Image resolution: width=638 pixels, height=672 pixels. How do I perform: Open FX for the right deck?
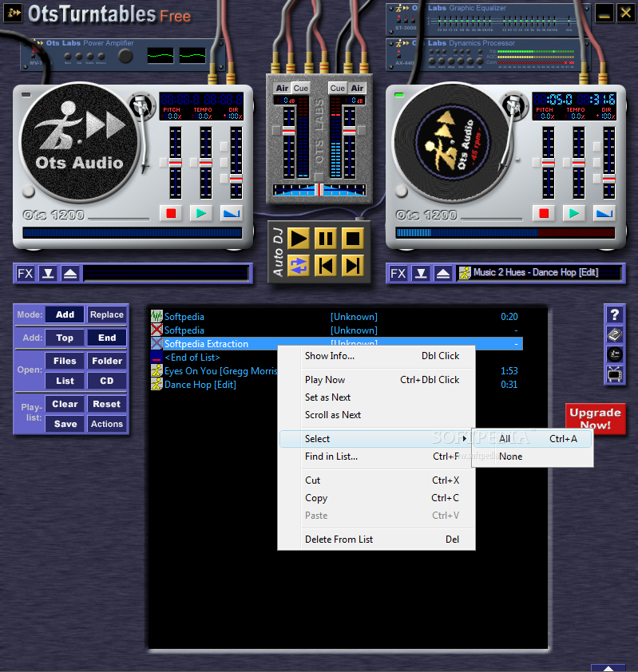(x=398, y=274)
